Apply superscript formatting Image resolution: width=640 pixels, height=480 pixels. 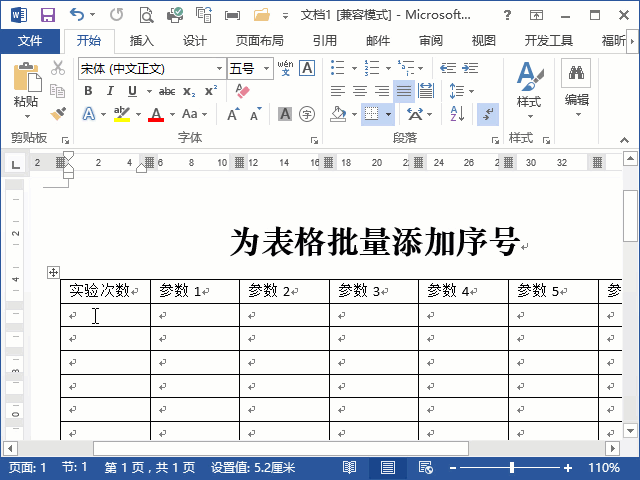[x=211, y=91]
